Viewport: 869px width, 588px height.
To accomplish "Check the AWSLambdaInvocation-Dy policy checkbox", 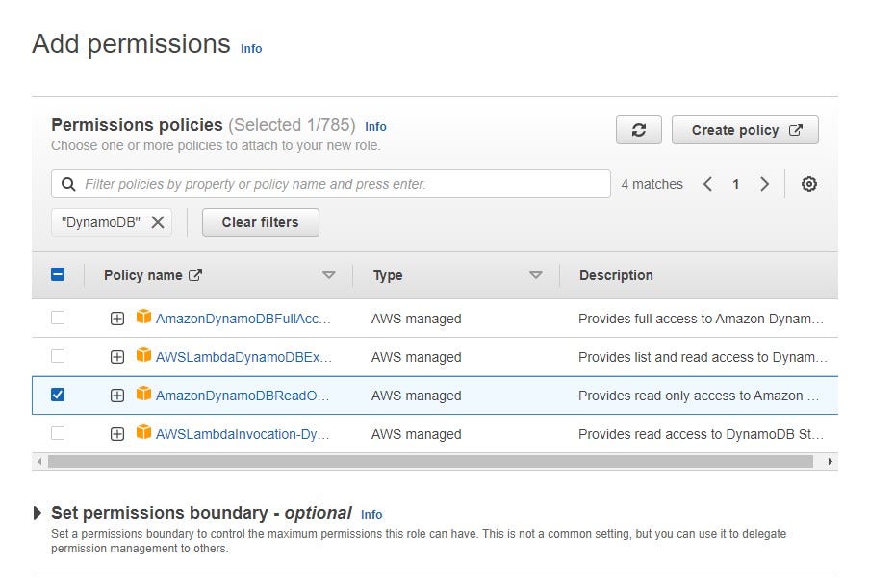I will click(58, 433).
